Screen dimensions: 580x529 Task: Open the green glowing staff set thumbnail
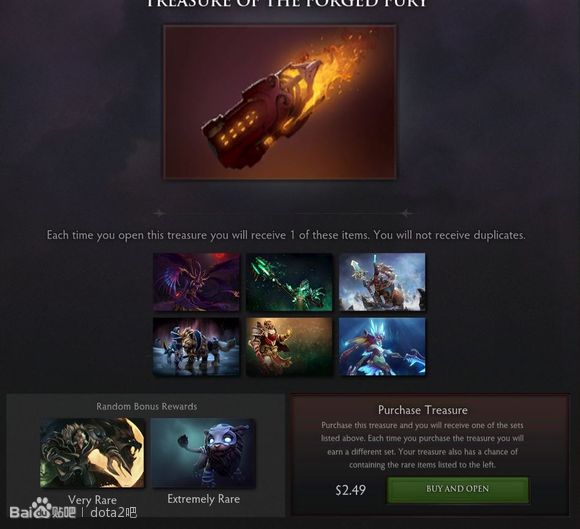(x=289, y=282)
